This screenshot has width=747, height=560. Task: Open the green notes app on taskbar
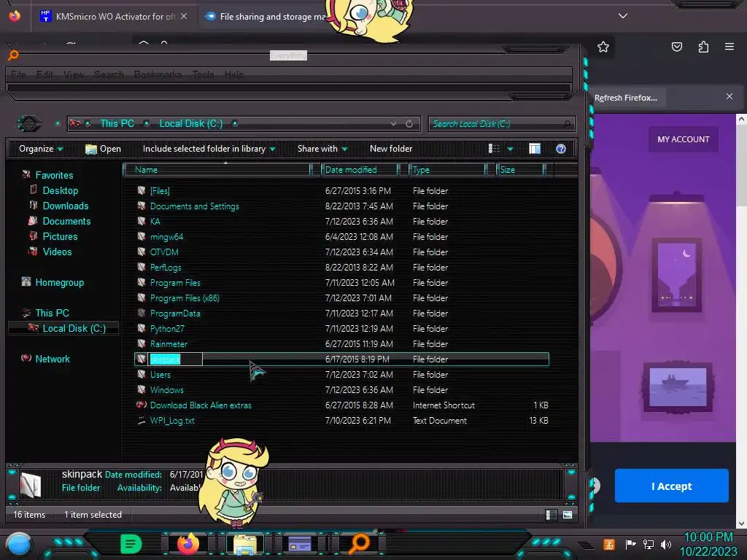[131, 544]
